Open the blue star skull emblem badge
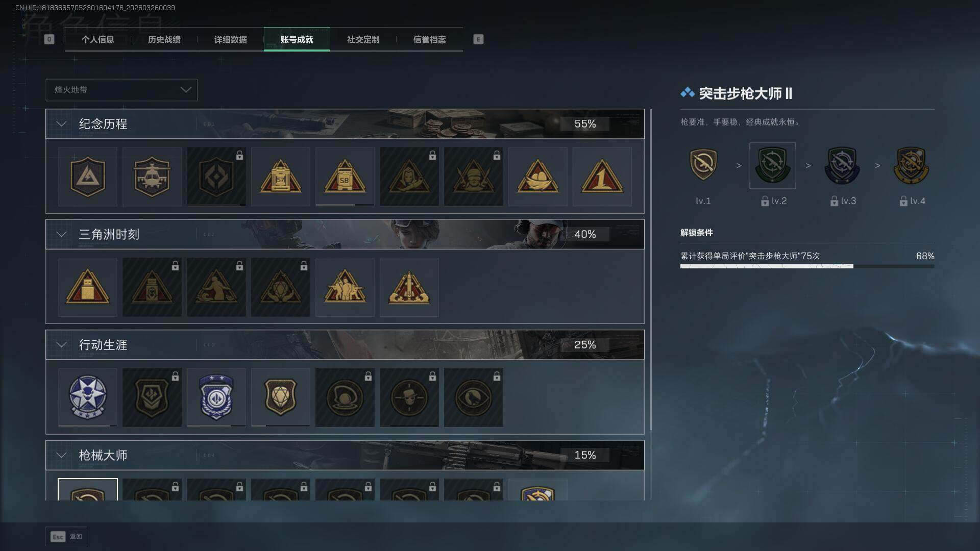This screenshot has height=551, width=980. 88,397
